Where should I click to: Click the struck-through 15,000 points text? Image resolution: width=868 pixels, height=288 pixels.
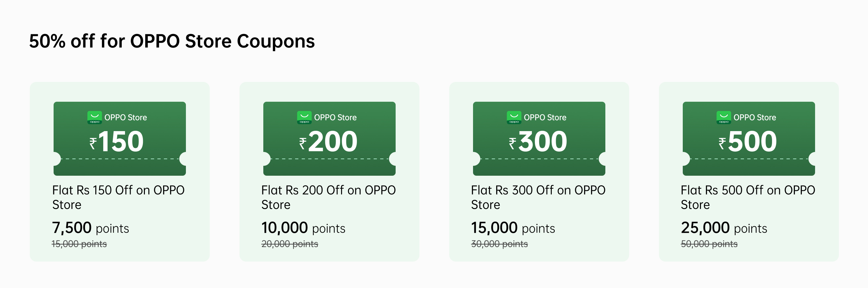79,244
